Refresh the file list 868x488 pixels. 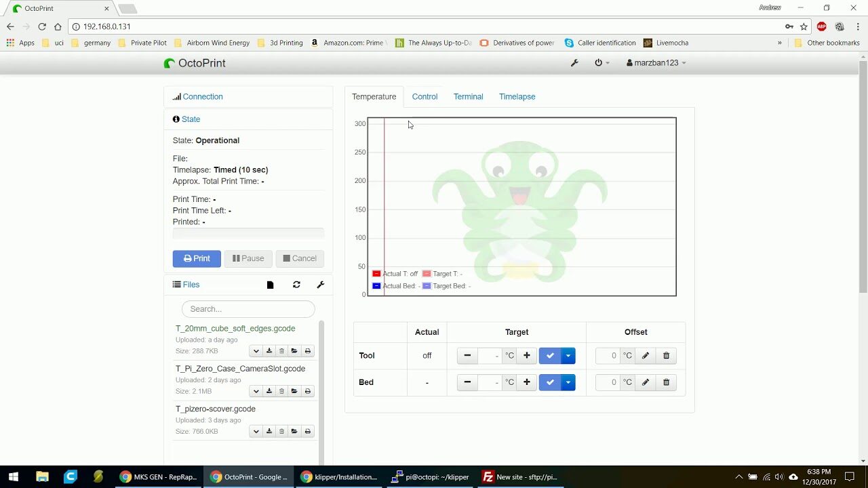[296, 285]
